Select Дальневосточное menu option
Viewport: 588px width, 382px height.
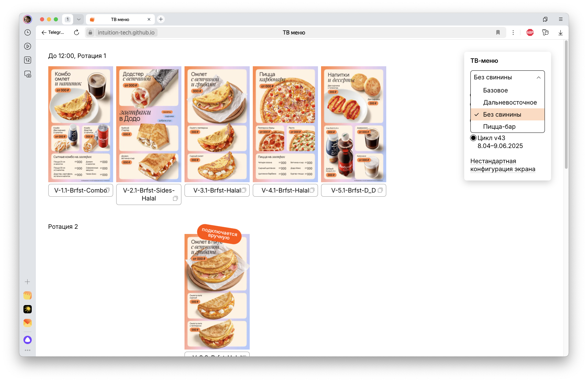[x=510, y=102]
